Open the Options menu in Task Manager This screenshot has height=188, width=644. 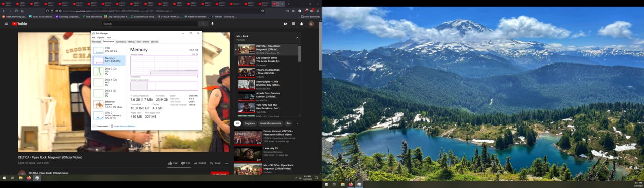point(101,38)
